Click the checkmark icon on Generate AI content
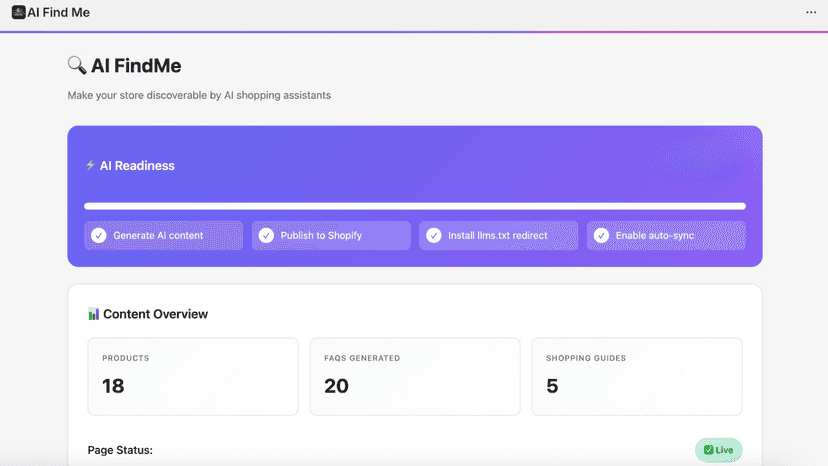Viewport: 828px width, 466px height. click(99, 236)
